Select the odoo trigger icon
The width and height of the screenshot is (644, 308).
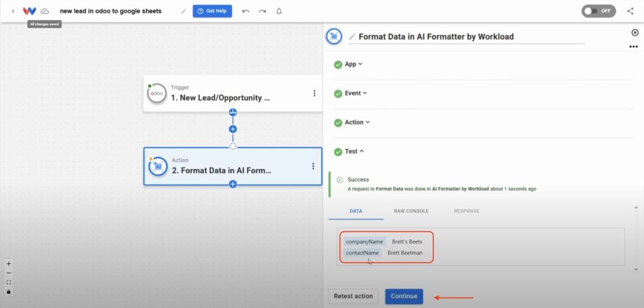point(157,93)
